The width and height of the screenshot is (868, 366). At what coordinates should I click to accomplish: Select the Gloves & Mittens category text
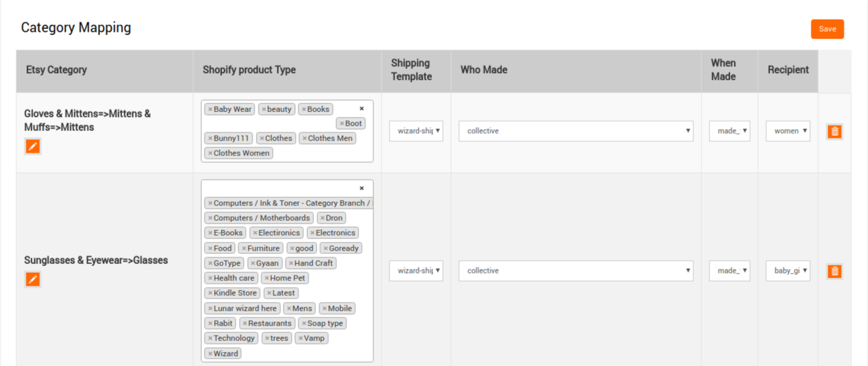(88, 120)
